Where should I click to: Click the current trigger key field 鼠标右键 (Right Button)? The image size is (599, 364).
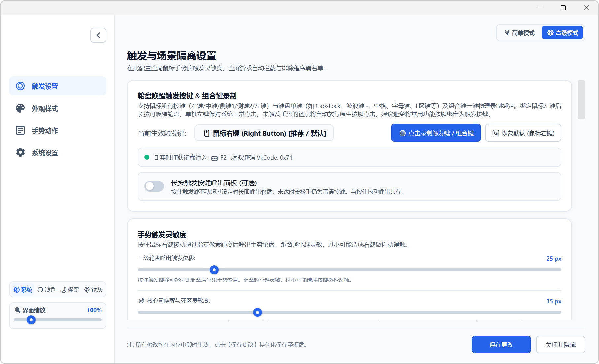(264, 133)
